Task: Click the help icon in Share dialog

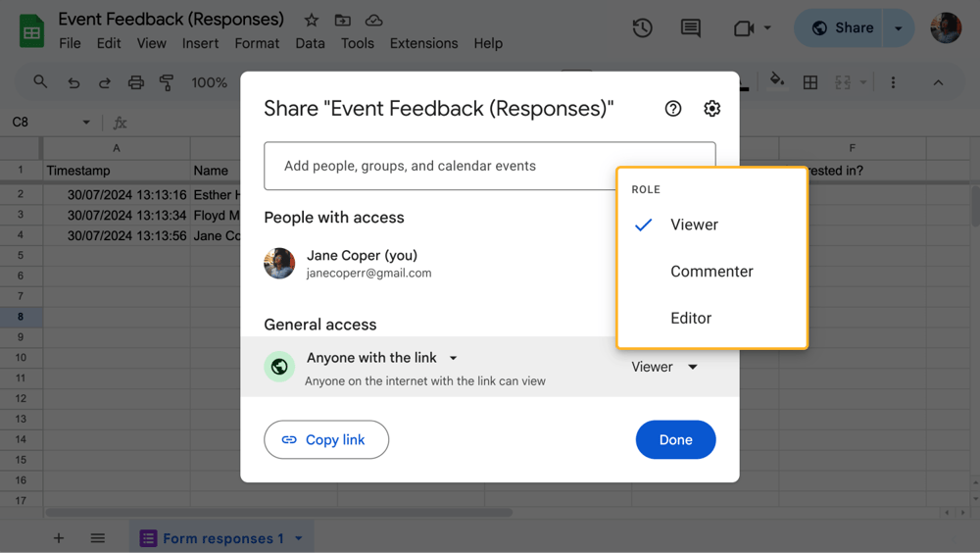Action: tap(672, 109)
